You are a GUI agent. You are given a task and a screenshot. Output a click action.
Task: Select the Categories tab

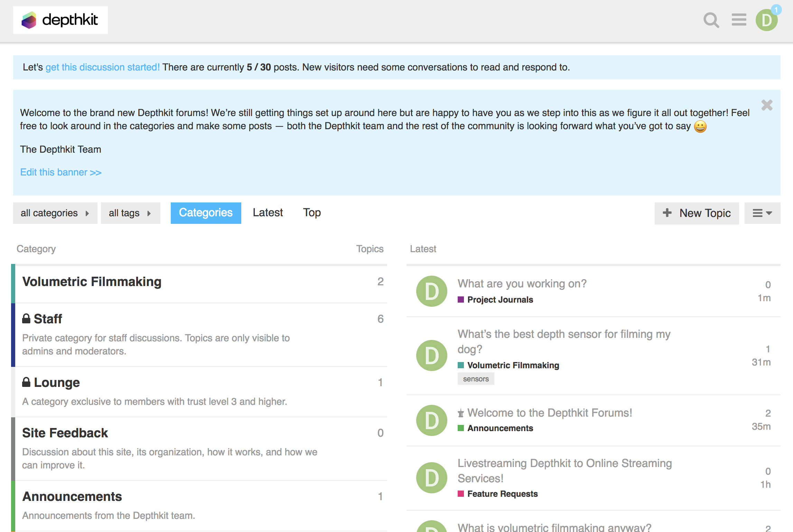click(x=206, y=213)
